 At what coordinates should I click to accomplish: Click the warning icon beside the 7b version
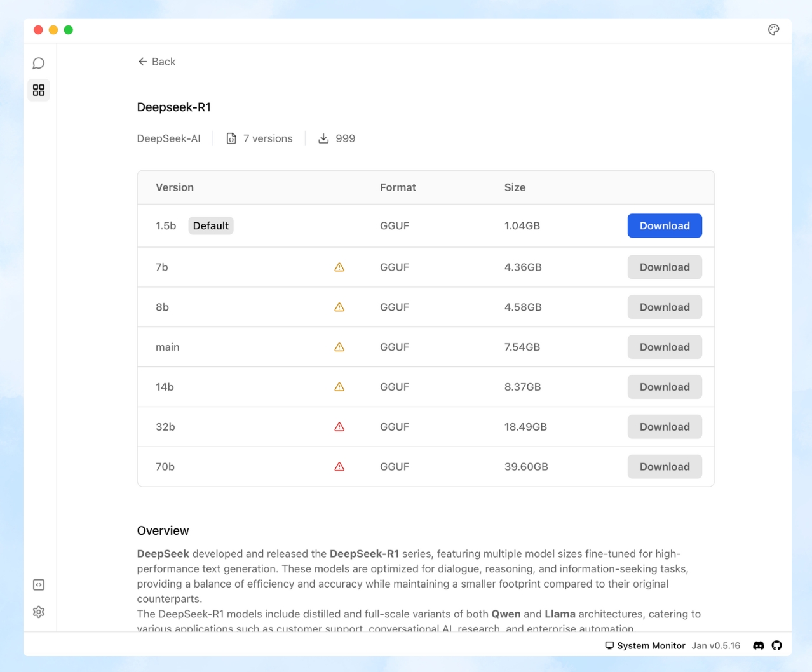[x=339, y=267]
